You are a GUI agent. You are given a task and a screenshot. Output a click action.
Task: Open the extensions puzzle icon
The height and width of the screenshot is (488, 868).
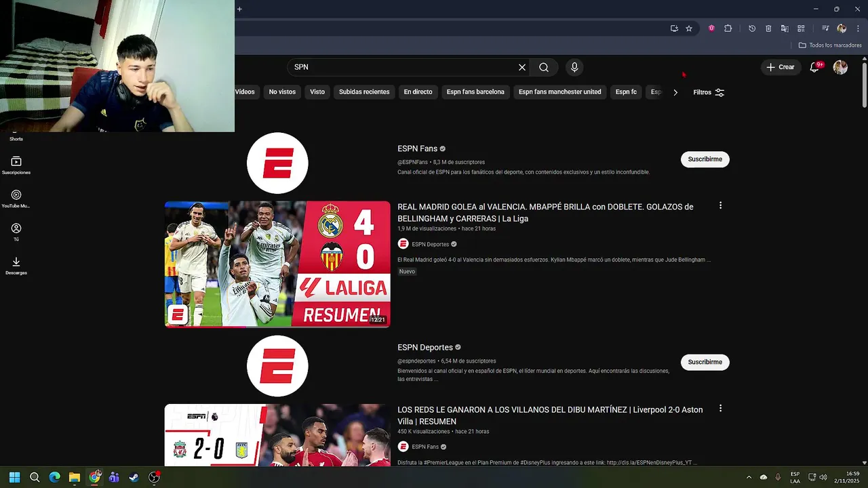(x=728, y=28)
